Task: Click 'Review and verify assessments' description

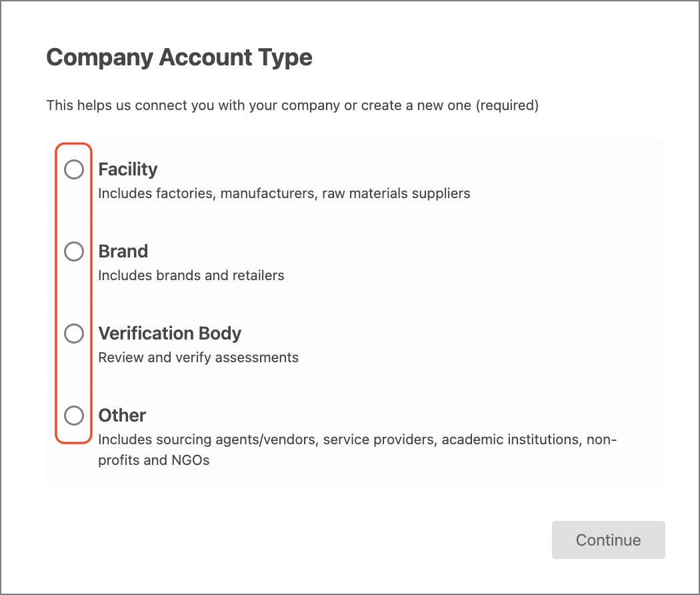Action: 198,358
